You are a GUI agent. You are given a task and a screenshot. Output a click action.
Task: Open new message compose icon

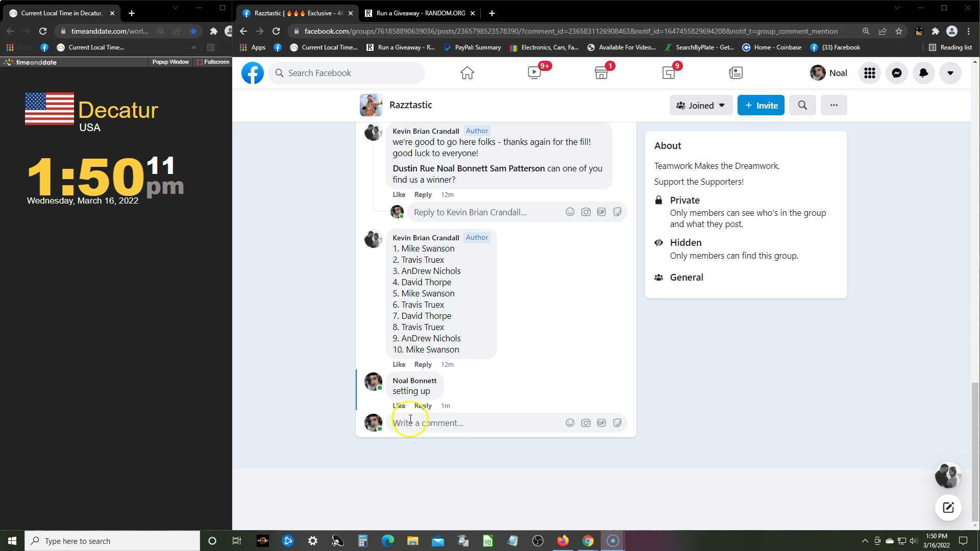948,508
